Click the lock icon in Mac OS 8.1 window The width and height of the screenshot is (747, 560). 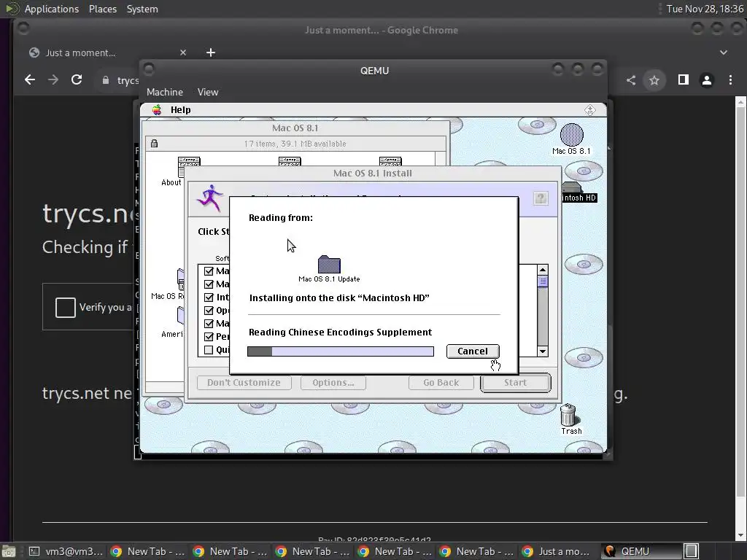pos(155,144)
